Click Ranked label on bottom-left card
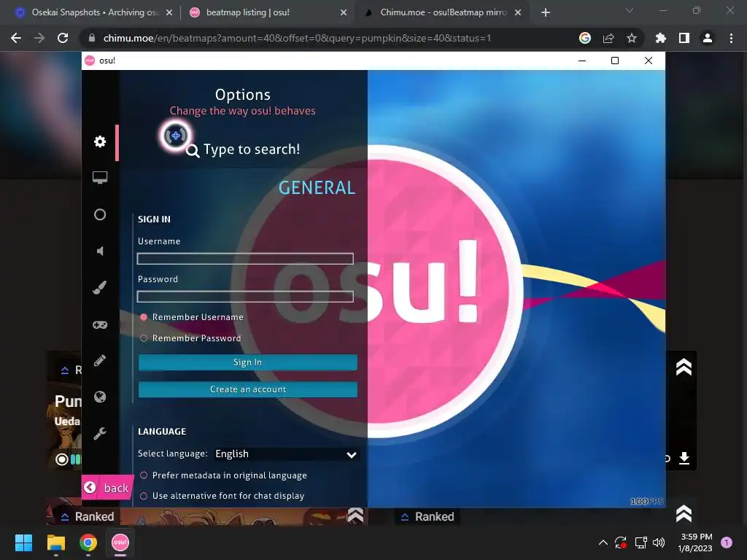This screenshot has width=747, height=560. click(94, 517)
